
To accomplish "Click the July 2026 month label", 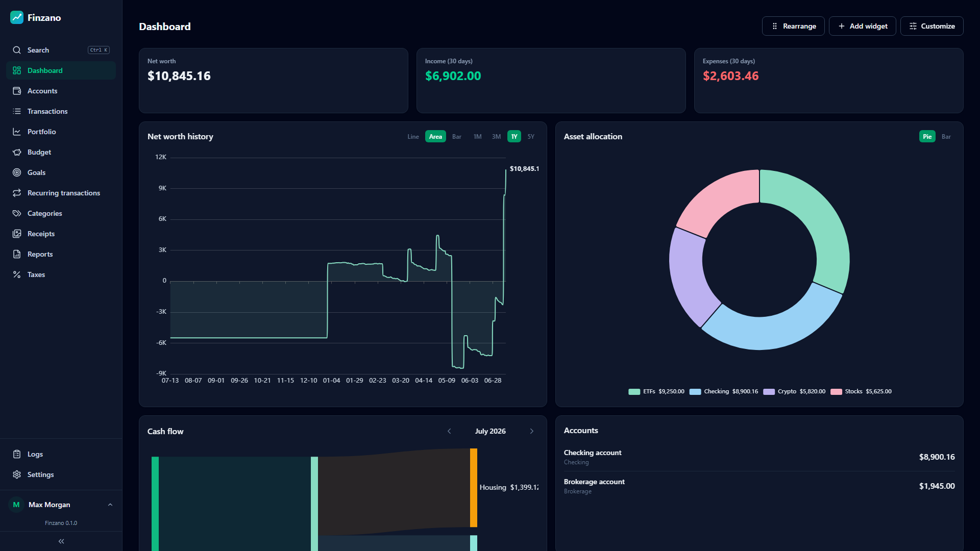I will [x=491, y=431].
